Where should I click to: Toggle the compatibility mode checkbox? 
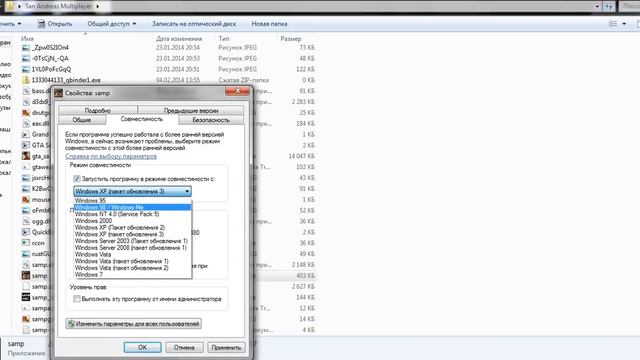click(77, 179)
